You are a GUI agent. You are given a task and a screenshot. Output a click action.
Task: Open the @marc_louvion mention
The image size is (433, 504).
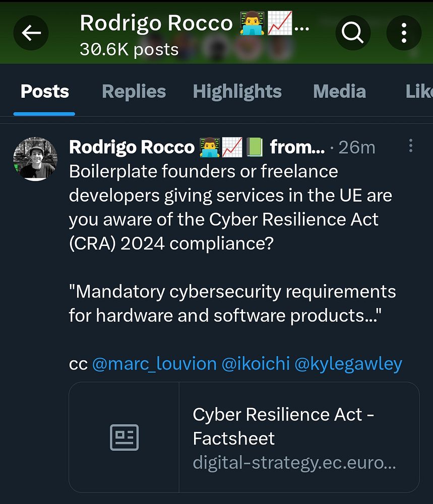click(x=154, y=363)
